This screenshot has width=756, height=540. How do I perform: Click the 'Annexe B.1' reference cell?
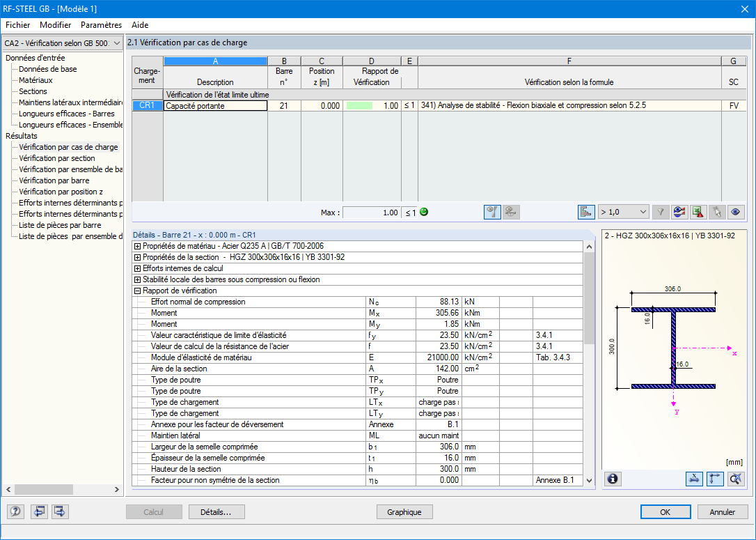[558, 480]
